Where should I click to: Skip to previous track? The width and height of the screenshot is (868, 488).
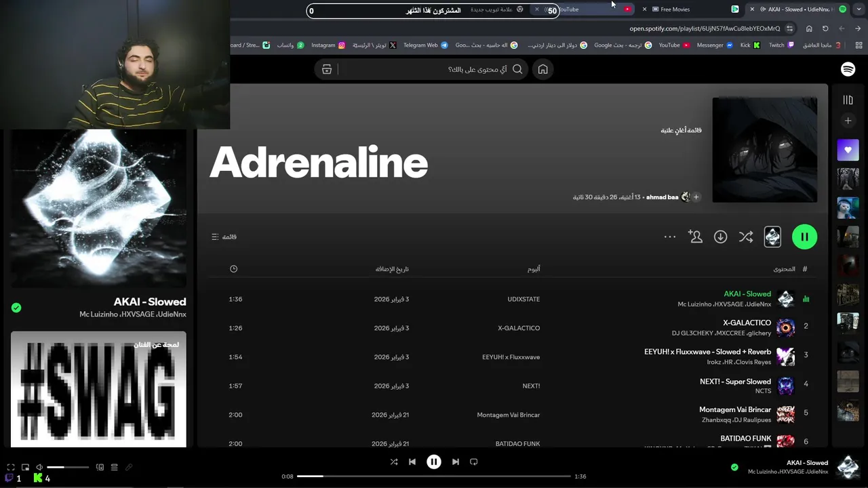412,462
